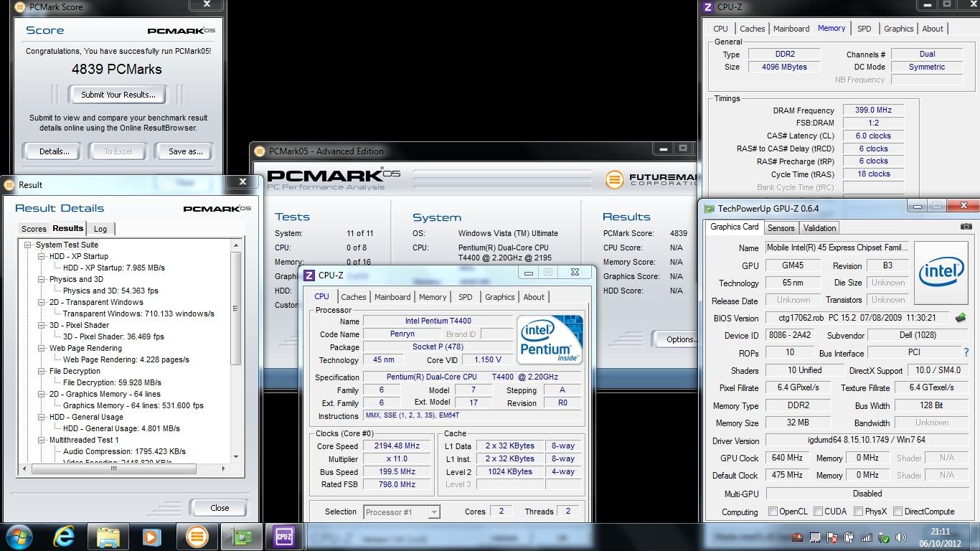Open the Validation tab in GPU-Z
The image size is (980, 551).
coord(819,227)
